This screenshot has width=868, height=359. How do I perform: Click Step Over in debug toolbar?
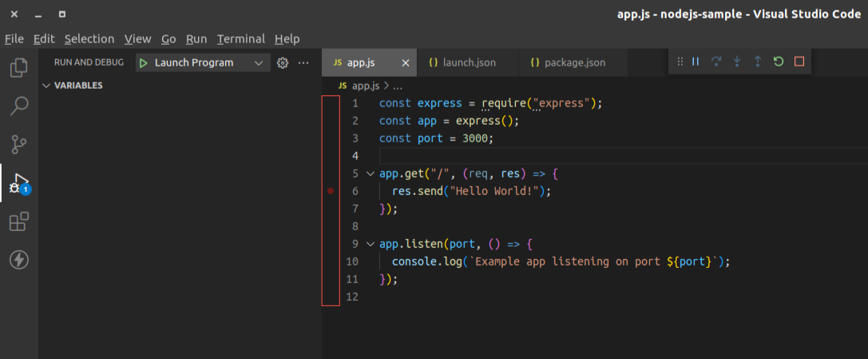click(x=716, y=62)
